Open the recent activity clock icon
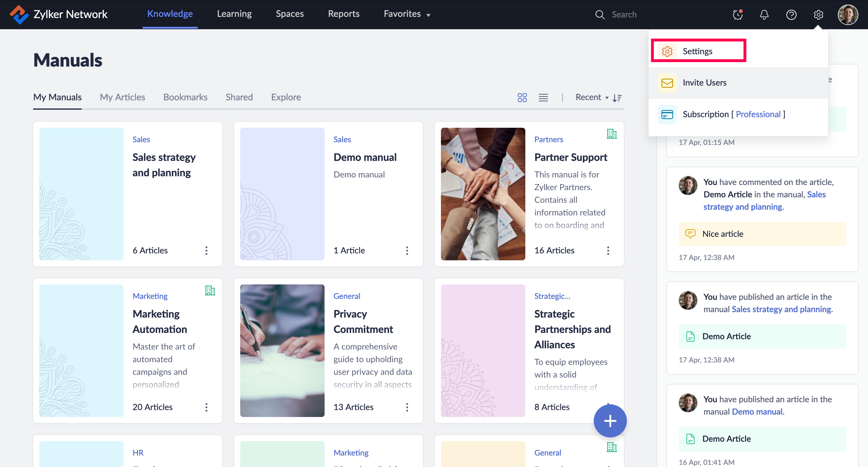Screen dimensions: 868x467 737,14
